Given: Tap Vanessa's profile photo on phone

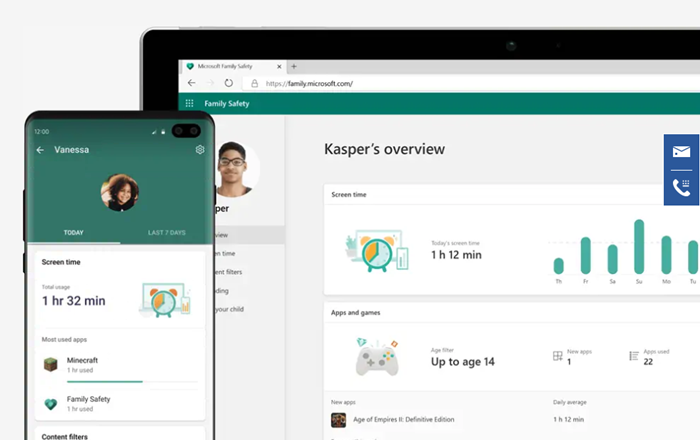Looking at the screenshot, I should (x=120, y=192).
